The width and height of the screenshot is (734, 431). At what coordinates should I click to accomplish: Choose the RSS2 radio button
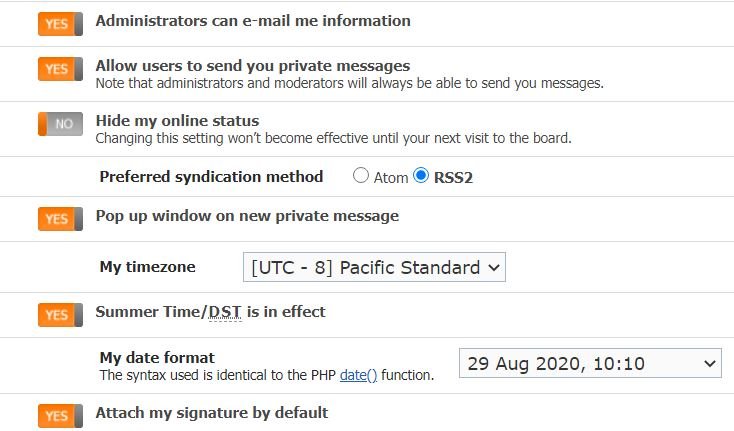pyautogui.click(x=421, y=177)
